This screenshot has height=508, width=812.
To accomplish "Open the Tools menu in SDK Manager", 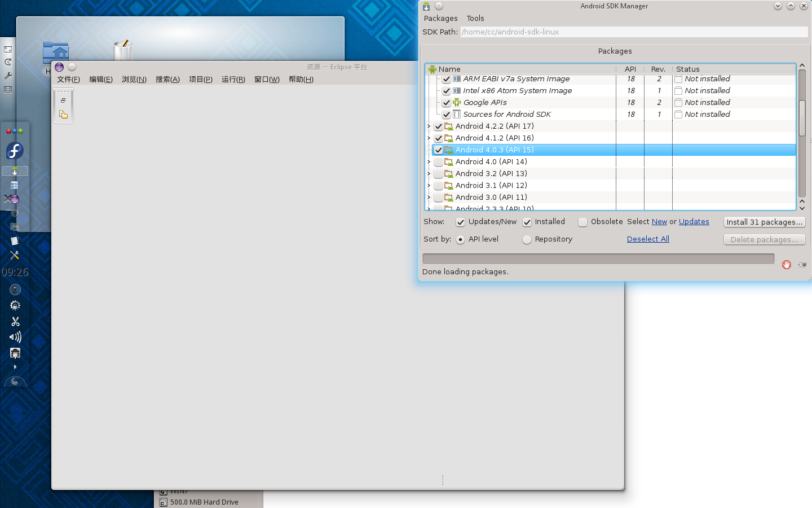I will coord(475,18).
